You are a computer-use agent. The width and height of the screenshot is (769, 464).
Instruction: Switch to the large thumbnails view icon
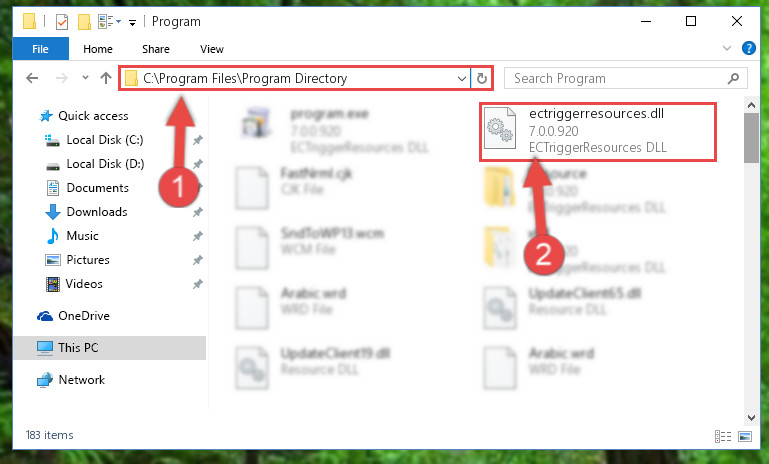click(745, 436)
